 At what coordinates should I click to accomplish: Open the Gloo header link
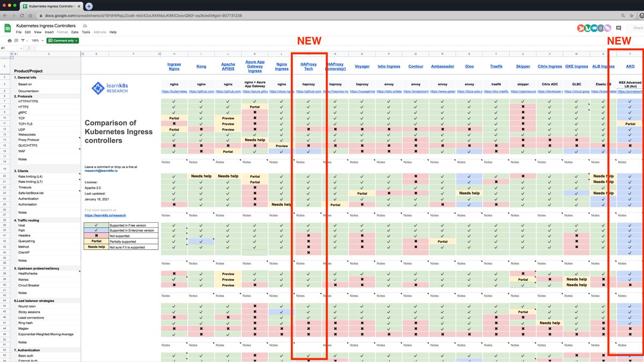[x=470, y=67]
